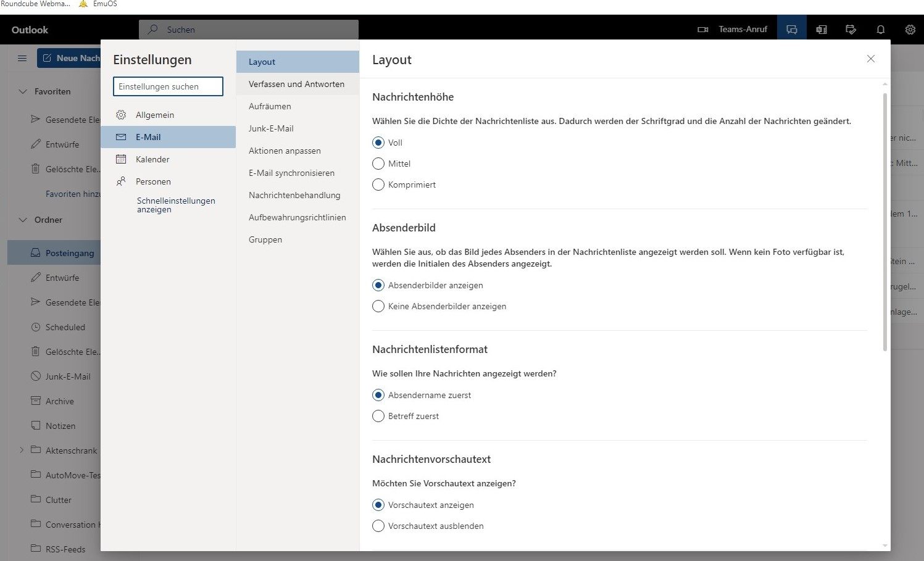The height and width of the screenshot is (561, 924).
Task: Select Betreff zuerst
Action: [x=378, y=416]
